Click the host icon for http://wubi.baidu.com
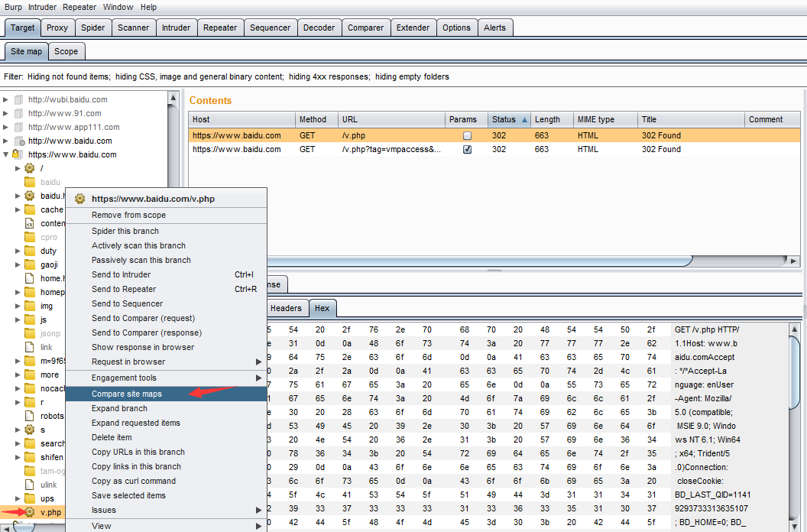This screenshot has width=807, height=532. coord(19,99)
